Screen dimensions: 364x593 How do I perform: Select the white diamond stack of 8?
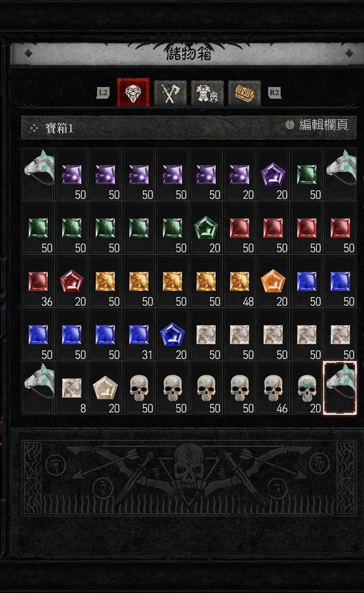click(x=72, y=388)
